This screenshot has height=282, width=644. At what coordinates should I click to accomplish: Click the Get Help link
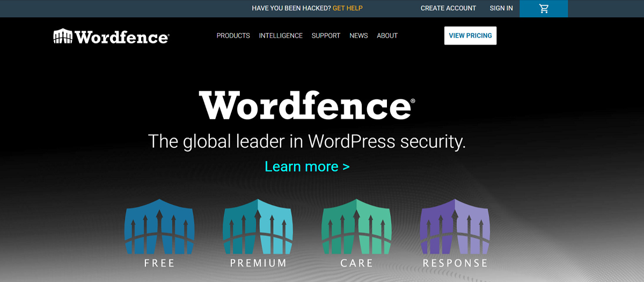[348, 9]
